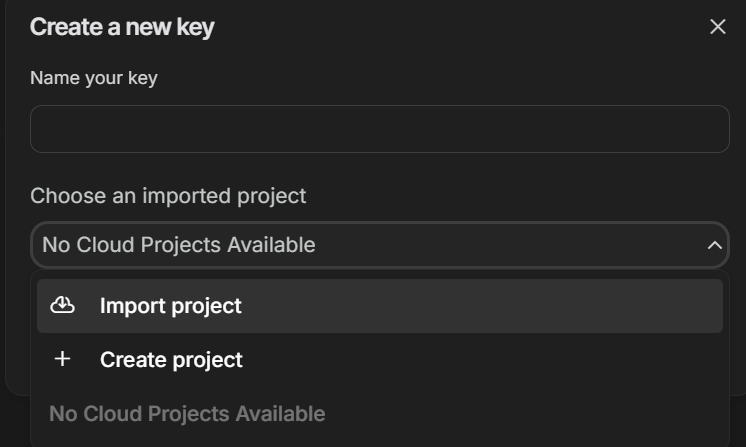The height and width of the screenshot is (447, 746).
Task: Choose the highlighted Import project row
Action: pos(379,306)
